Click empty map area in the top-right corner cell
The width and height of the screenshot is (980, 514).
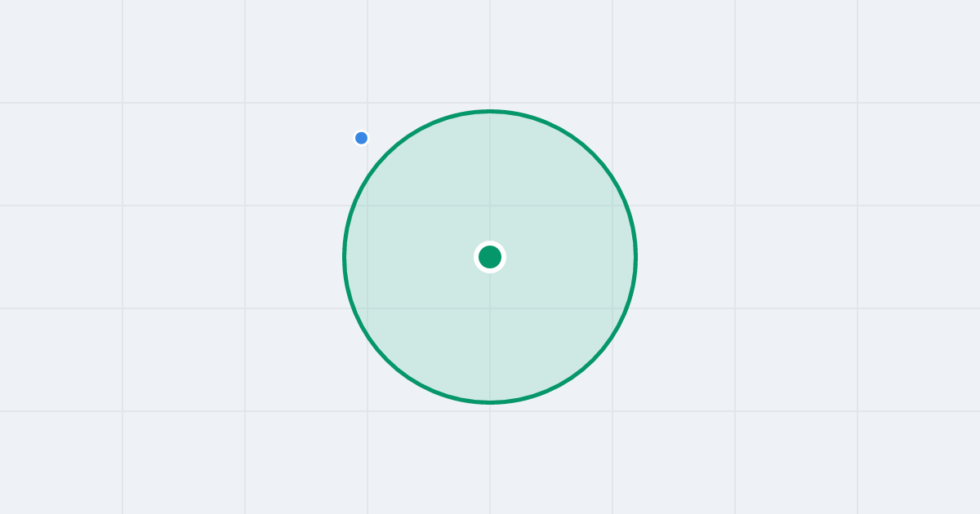click(919, 51)
